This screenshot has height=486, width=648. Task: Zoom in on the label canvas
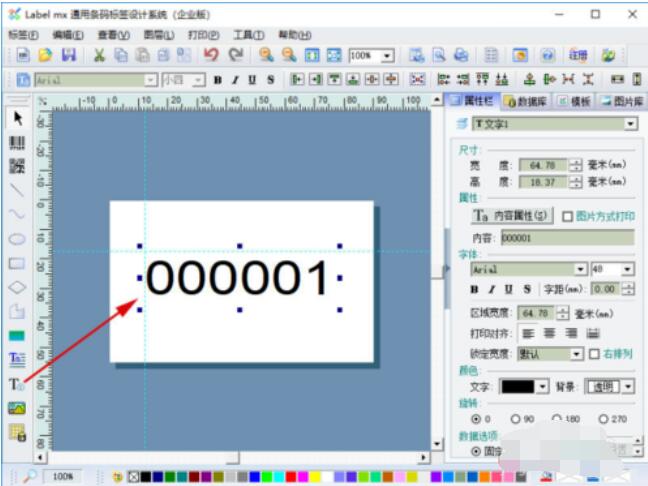pyautogui.click(x=266, y=55)
